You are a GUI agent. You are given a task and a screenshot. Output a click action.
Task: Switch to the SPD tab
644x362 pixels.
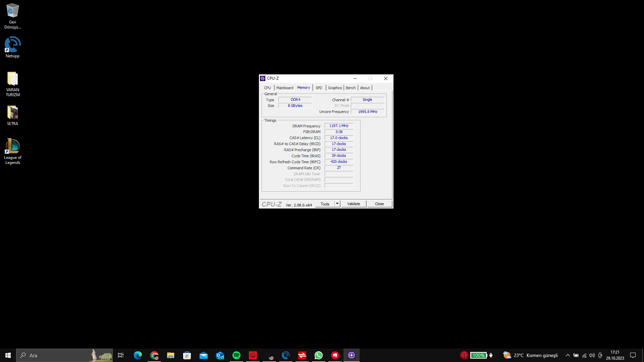point(319,87)
